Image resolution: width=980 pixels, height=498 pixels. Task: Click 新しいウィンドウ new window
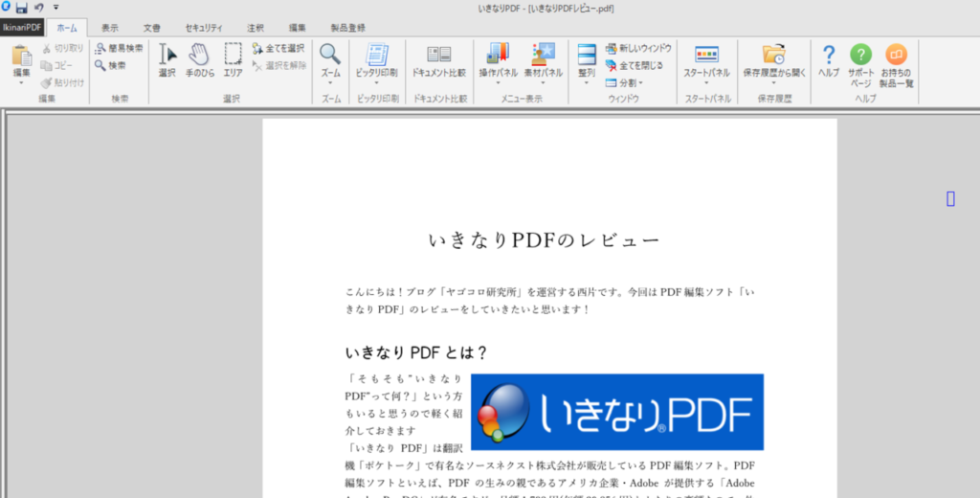(x=638, y=48)
